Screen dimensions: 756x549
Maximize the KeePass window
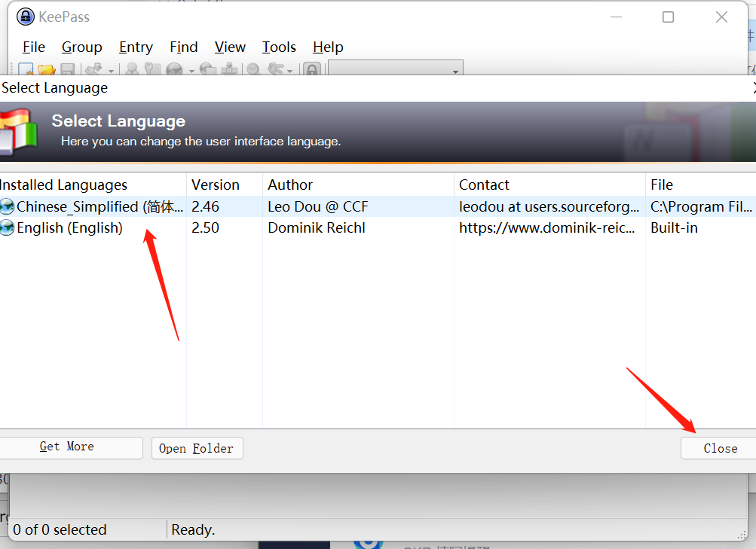[x=668, y=17]
